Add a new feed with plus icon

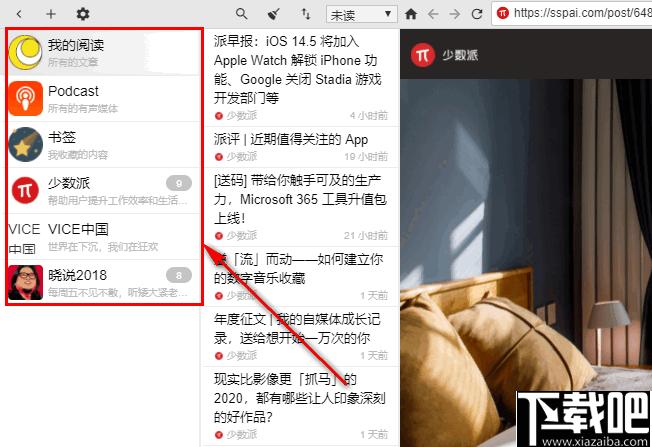tap(51, 14)
